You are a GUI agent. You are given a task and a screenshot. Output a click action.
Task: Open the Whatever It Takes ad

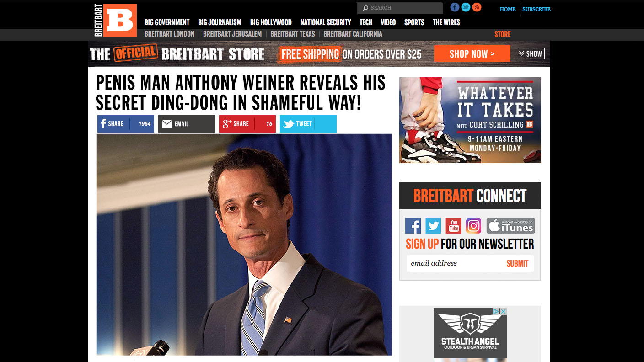(x=470, y=120)
